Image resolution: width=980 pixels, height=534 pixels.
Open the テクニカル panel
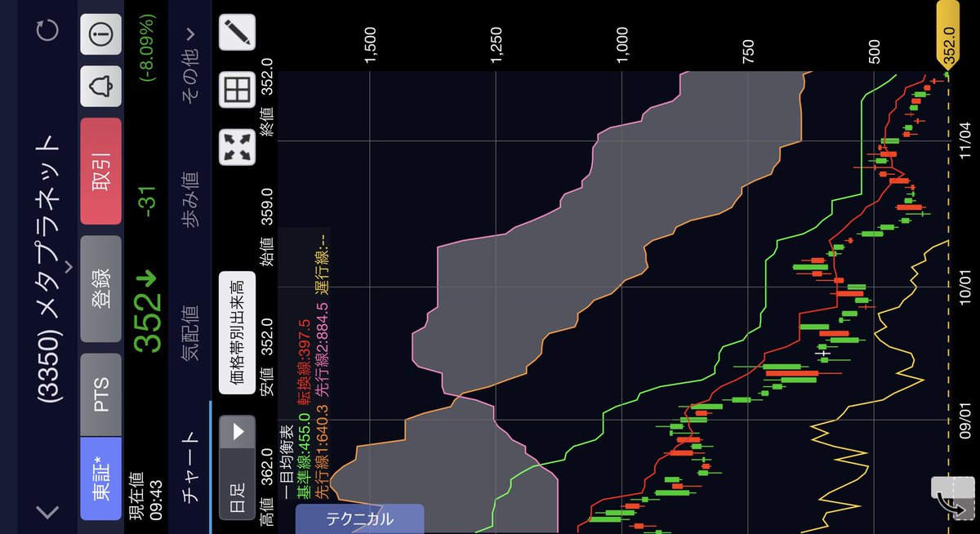pyautogui.click(x=359, y=519)
